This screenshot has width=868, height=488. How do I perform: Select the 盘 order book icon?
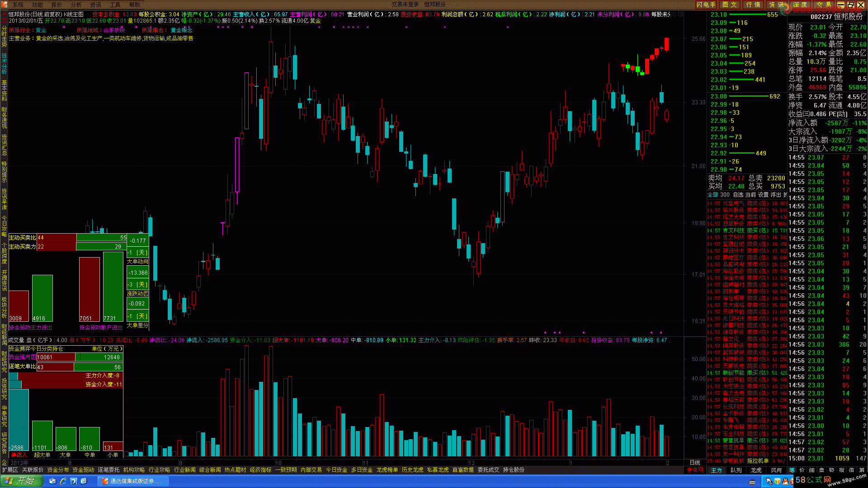[x=821, y=470]
